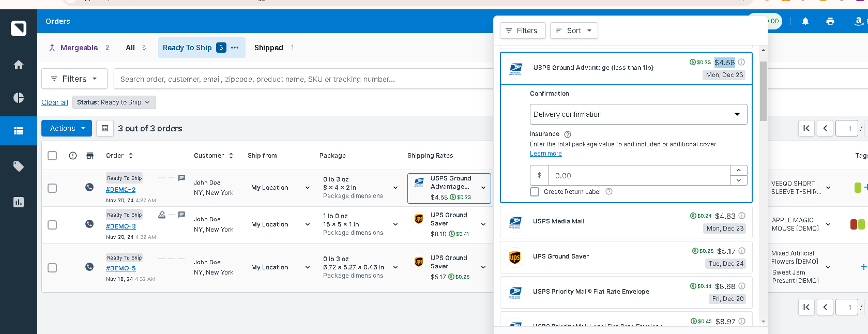Open the Filters dropdown in orders page
Viewport: 868px width, 334px height.
(x=74, y=79)
